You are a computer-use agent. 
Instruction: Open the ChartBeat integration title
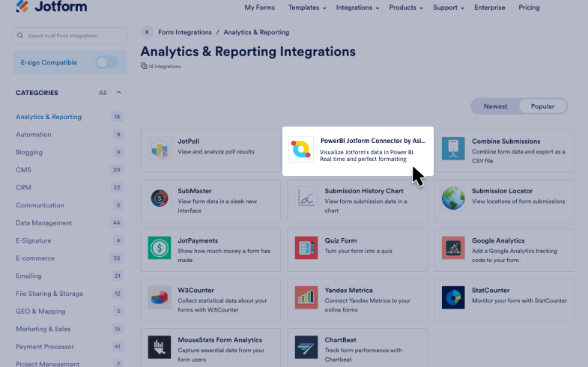(341, 340)
